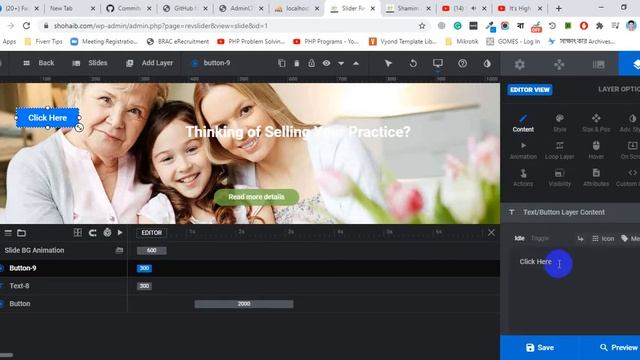Select the pointer selection tool
The width and height of the screenshot is (640, 360).
point(388,63)
